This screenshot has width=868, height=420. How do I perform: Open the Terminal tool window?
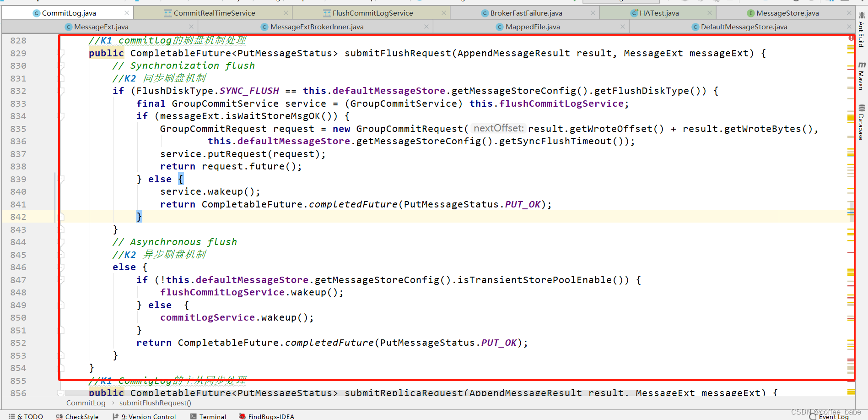(208, 416)
